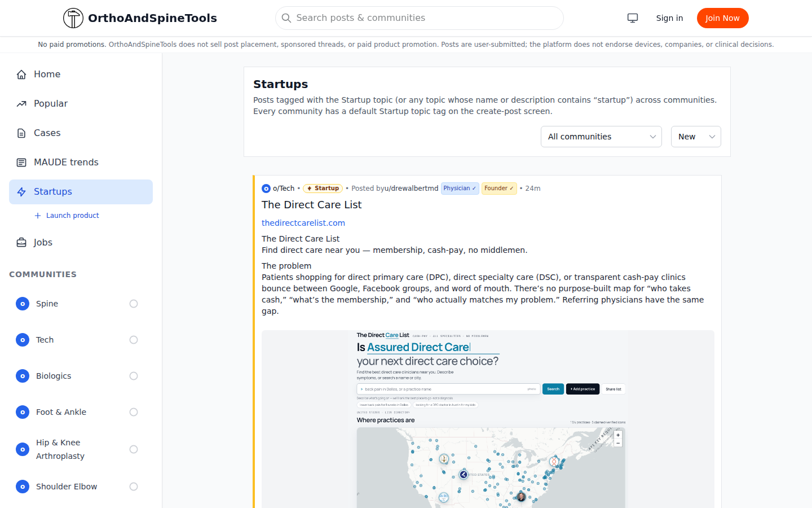
Task: Click the COMMUNITIES section heading
Action: click(x=43, y=274)
